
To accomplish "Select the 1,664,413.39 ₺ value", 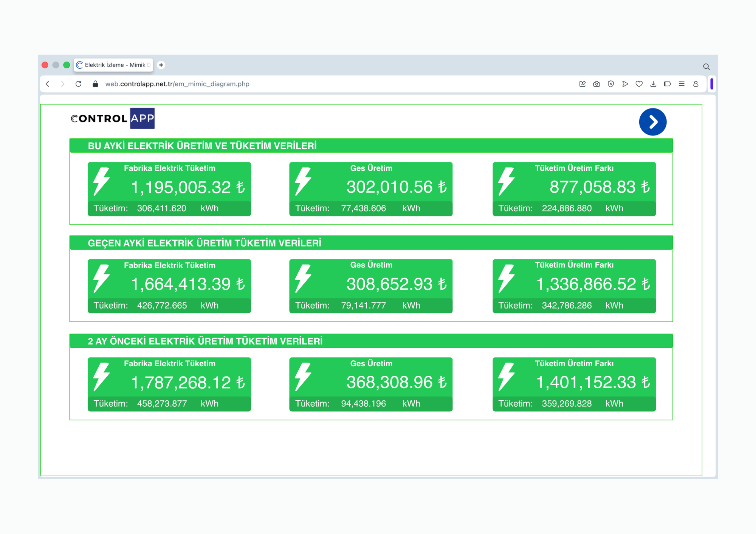I will point(188,284).
